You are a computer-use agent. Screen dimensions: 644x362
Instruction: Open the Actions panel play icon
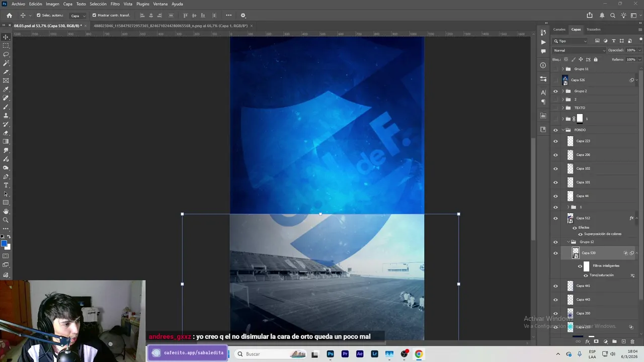[x=543, y=42]
